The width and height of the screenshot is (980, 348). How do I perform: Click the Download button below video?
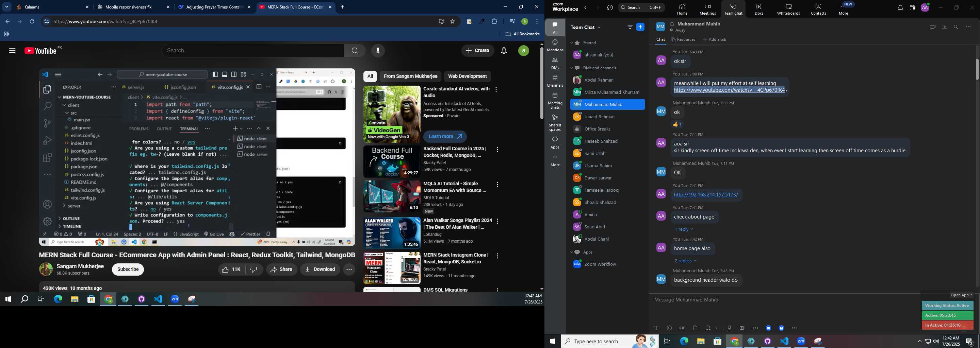click(320, 269)
